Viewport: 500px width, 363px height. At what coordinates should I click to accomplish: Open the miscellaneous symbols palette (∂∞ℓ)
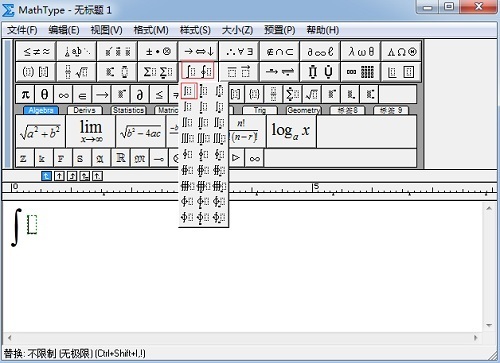(x=320, y=51)
